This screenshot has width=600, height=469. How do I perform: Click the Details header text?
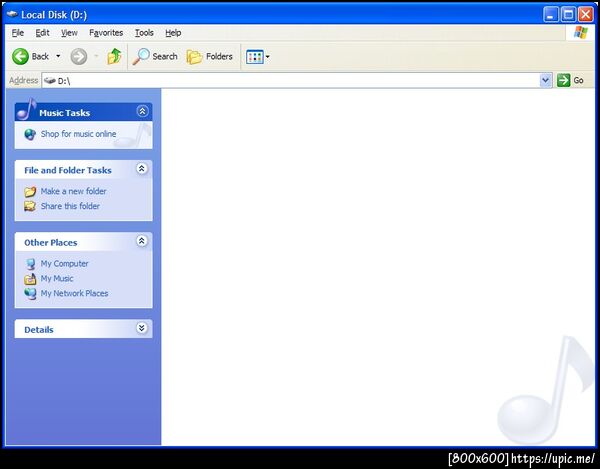point(39,330)
